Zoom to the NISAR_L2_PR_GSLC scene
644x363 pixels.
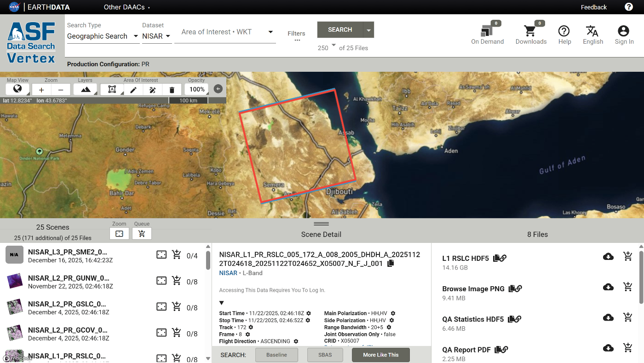point(161,306)
